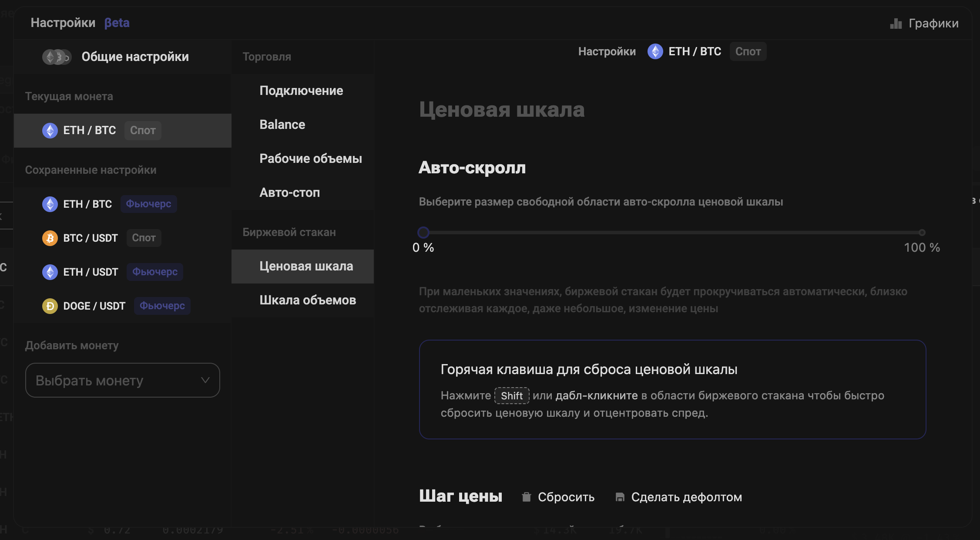Screen dimensions: 980x540
Task: Click trash icon next to Сбросить
Action: point(527,497)
